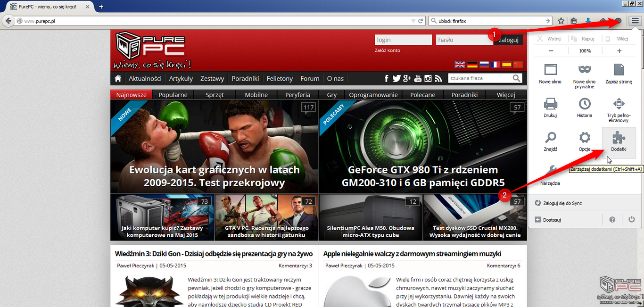Click Załóż konto link

click(388, 50)
